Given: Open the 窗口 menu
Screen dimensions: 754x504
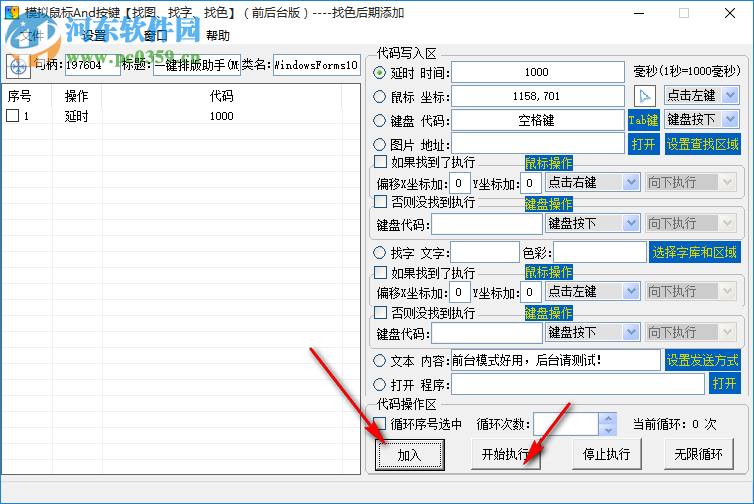Looking at the screenshot, I should (x=155, y=36).
